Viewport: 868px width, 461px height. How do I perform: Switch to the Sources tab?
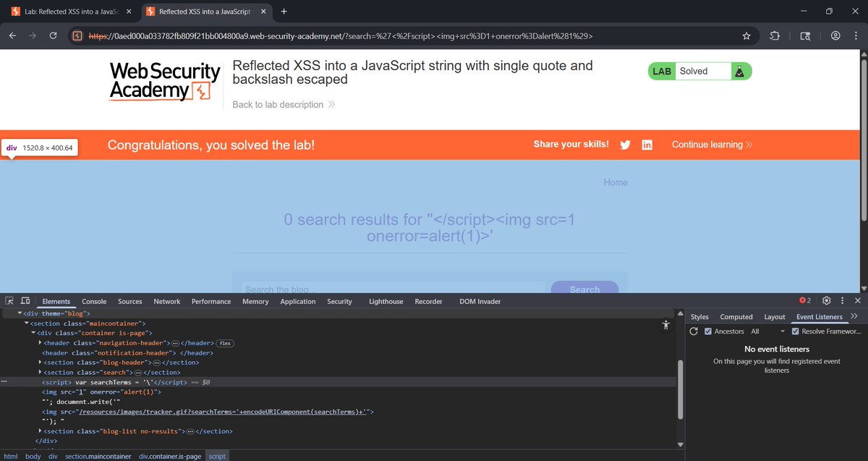tap(130, 301)
